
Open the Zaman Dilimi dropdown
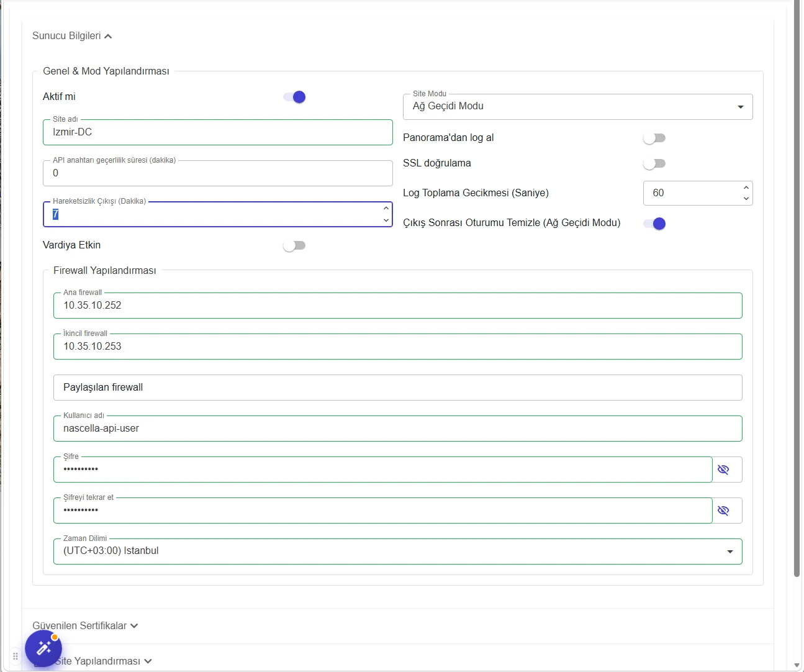pyautogui.click(x=398, y=552)
